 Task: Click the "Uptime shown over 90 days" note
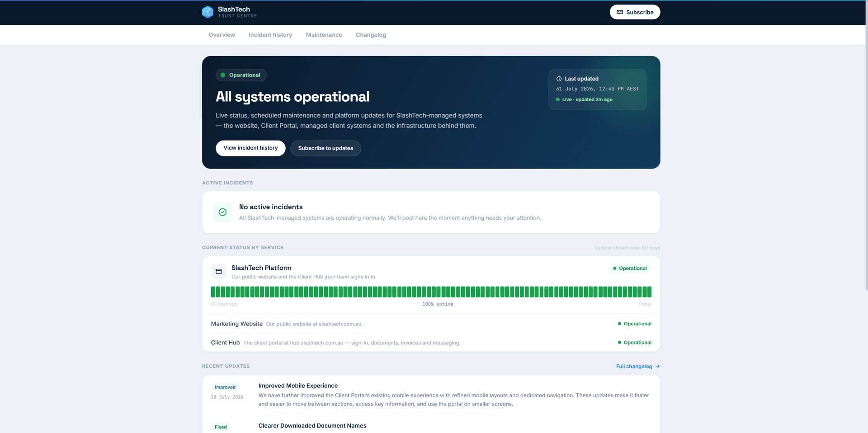(627, 248)
